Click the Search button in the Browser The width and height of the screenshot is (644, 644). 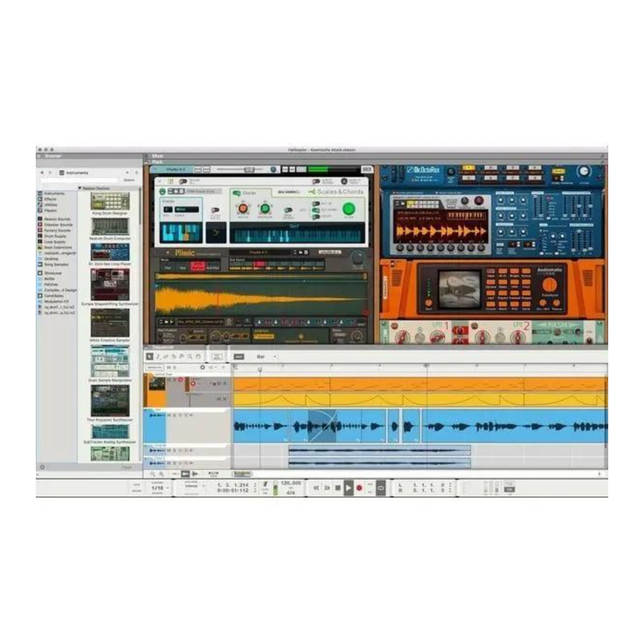pos(129,180)
